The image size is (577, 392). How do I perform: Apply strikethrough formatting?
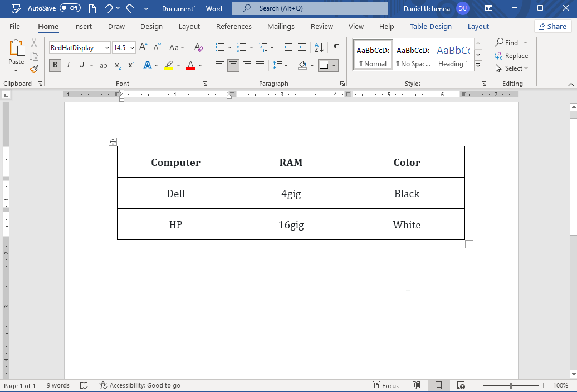pyautogui.click(x=103, y=65)
